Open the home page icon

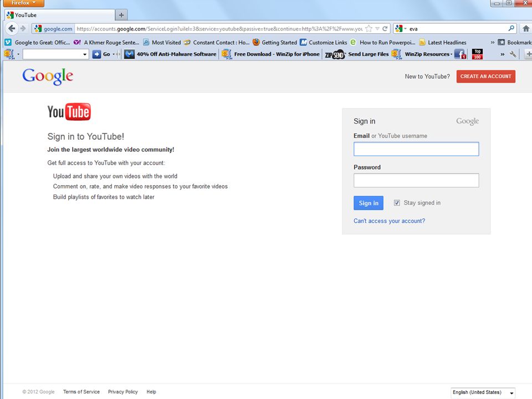(525, 29)
